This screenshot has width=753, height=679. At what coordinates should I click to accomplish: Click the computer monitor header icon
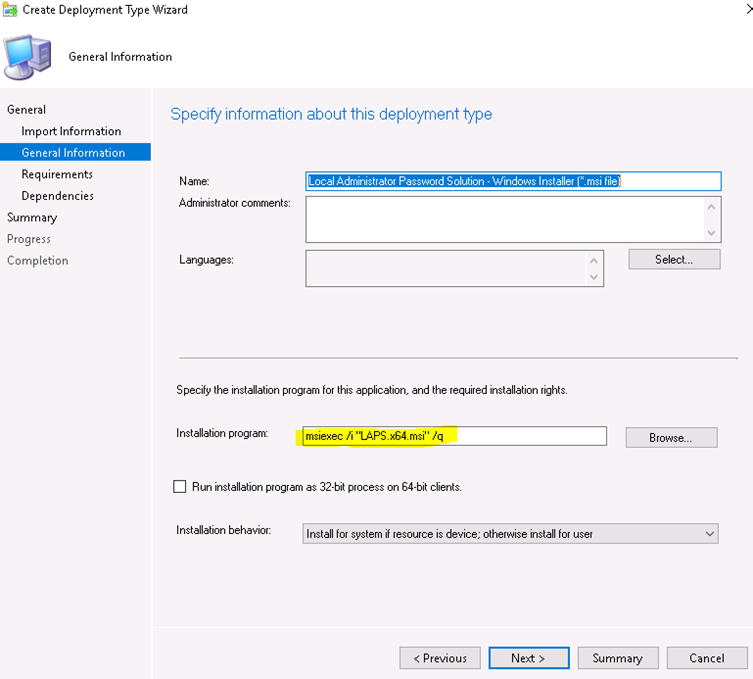(x=27, y=57)
